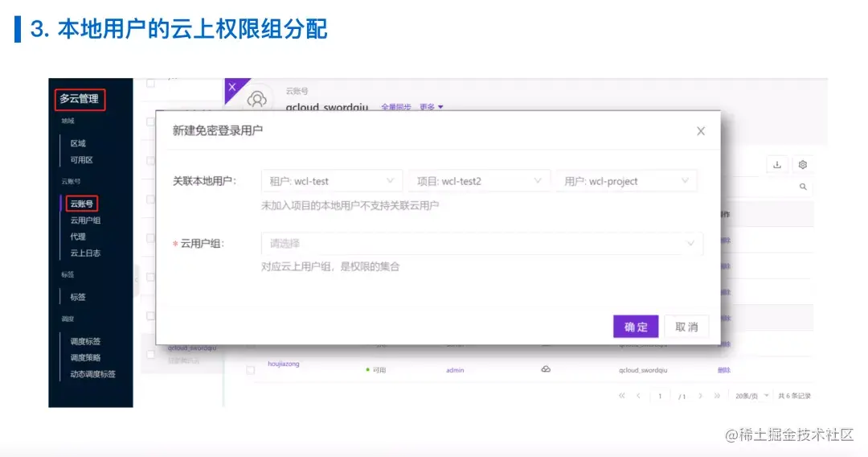Screen dimensions: 868x457
Task: Tick the checkbox in houjiazong row
Action: [250, 369]
